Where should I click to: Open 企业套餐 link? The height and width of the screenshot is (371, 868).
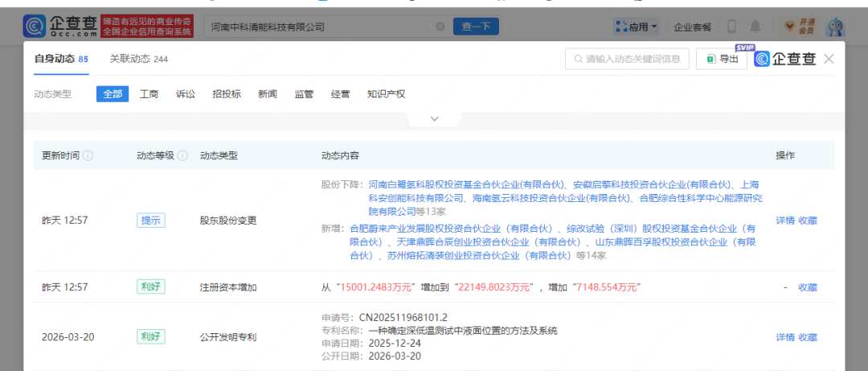tap(693, 27)
